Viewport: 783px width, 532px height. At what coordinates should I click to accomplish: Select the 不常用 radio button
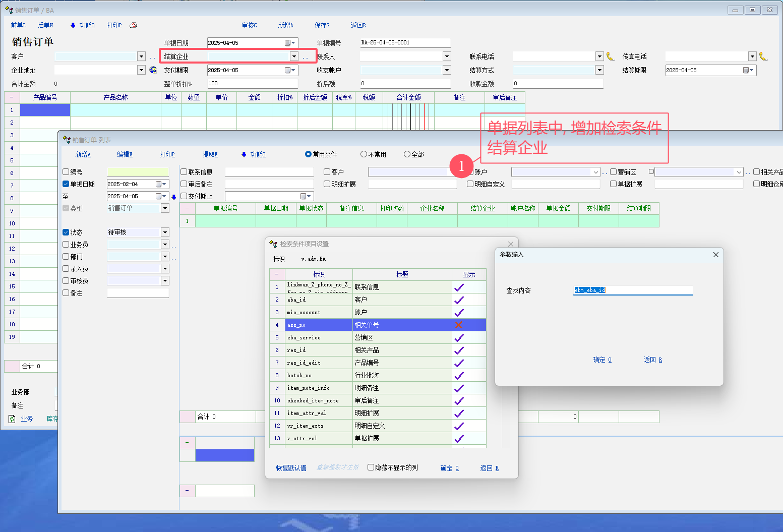[364, 154]
